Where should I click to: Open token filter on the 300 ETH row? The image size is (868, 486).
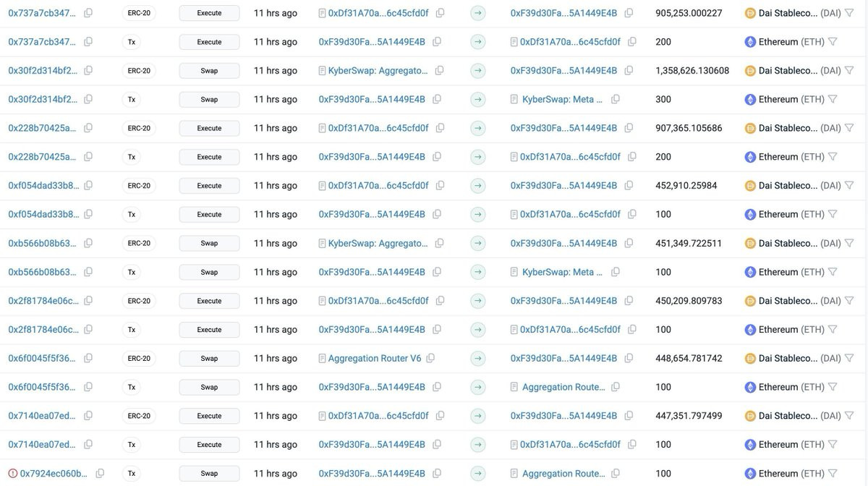pos(832,99)
